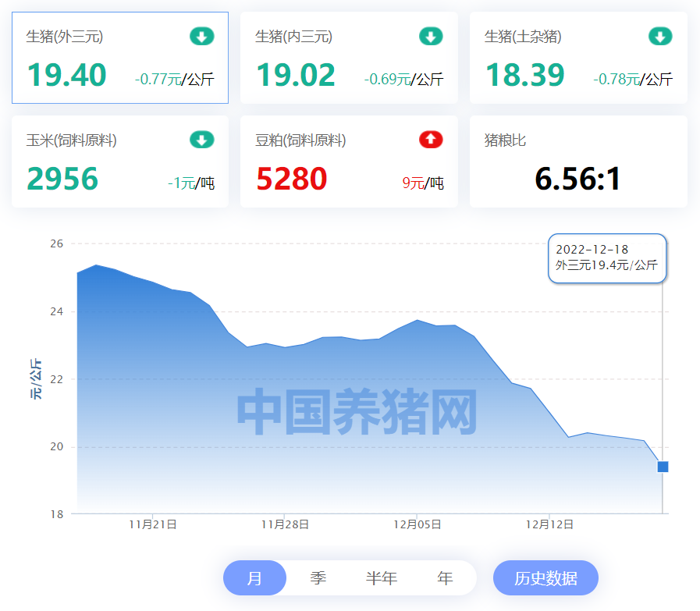Select the 生猪(外三元) price card
The height and width of the screenshot is (611, 700).
click(x=120, y=58)
